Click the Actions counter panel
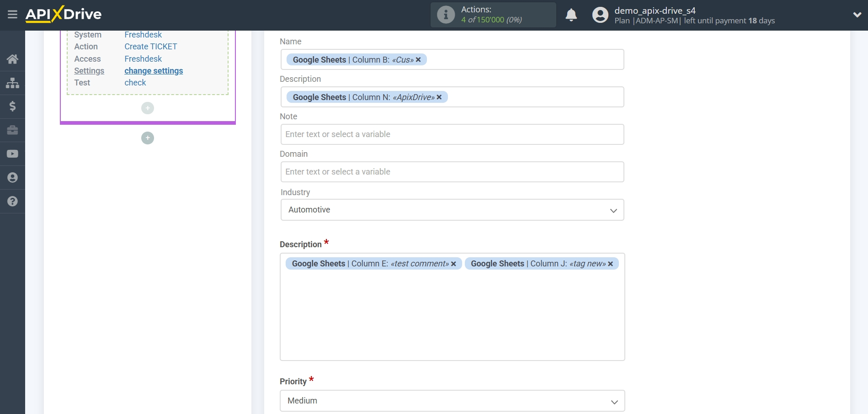The image size is (868, 414). [493, 15]
